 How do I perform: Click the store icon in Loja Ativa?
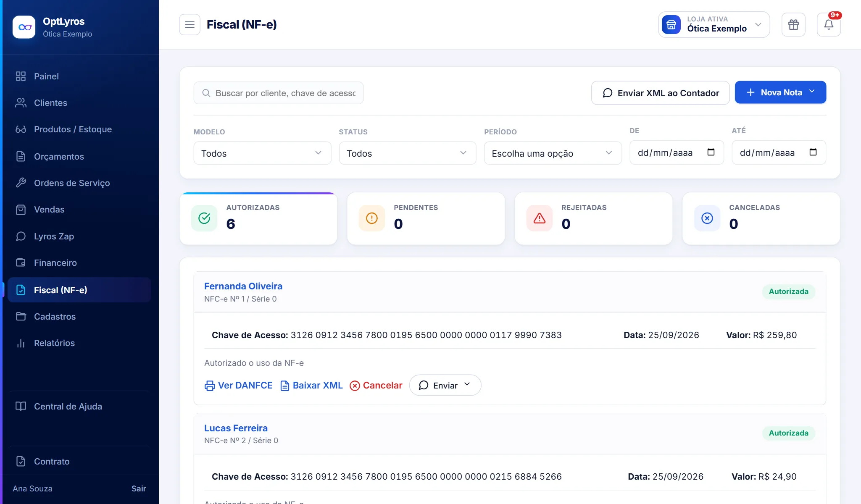pos(671,25)
